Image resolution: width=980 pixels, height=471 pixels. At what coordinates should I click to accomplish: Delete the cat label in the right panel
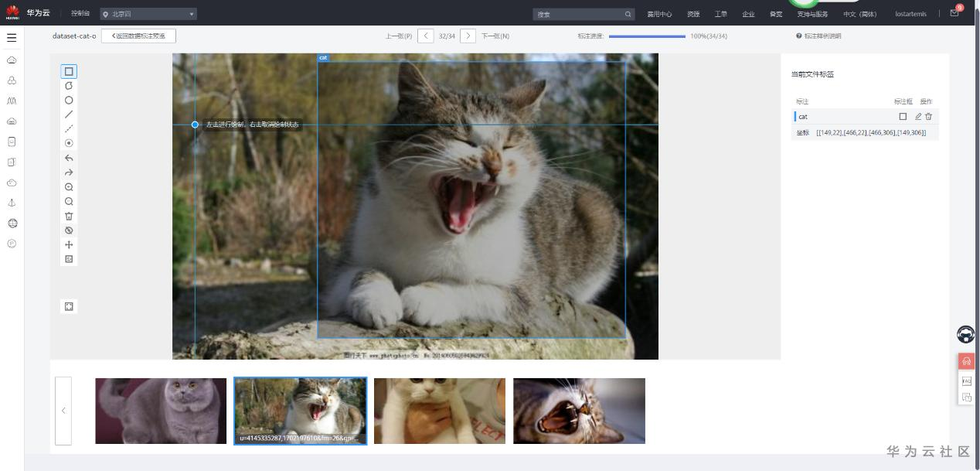coord(928,117)
